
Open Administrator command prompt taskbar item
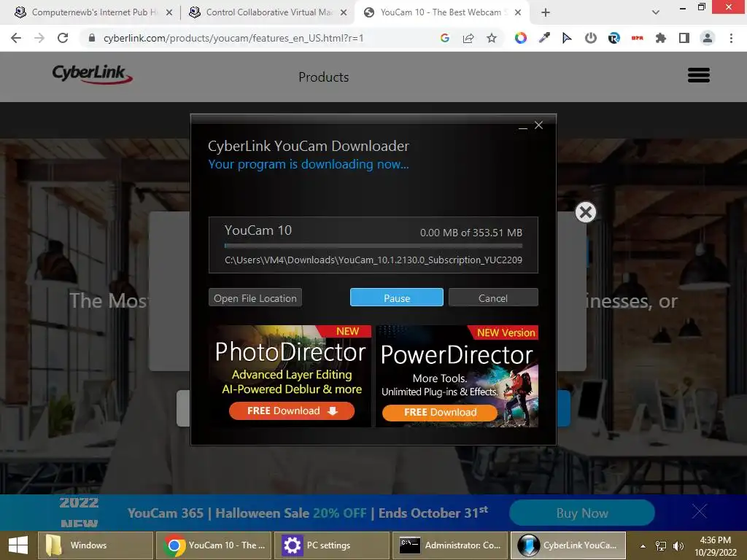450,545
